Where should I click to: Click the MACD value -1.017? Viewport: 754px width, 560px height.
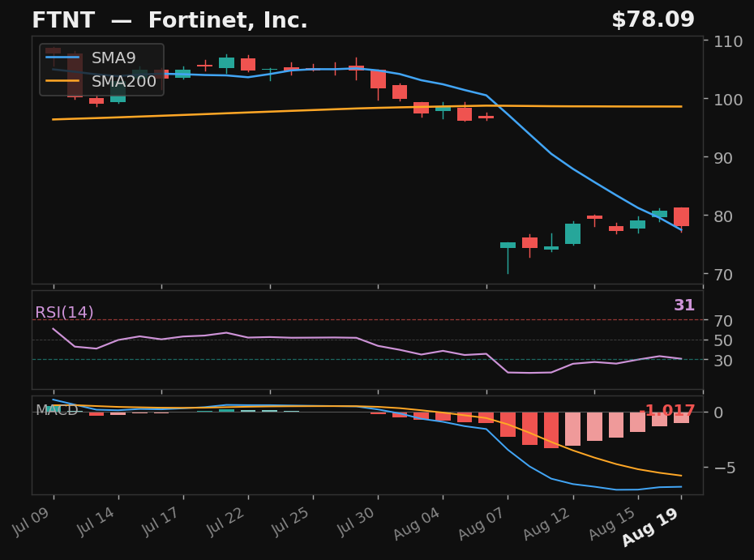point(667,410)
